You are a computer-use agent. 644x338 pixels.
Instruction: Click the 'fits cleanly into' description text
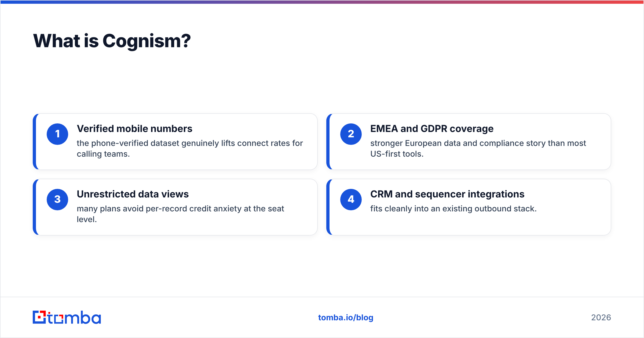coord(453,209)
